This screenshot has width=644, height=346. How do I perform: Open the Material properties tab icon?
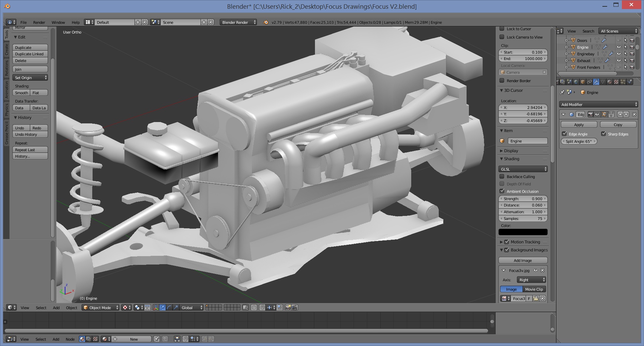pyautogui.click(x=609, y=82)
